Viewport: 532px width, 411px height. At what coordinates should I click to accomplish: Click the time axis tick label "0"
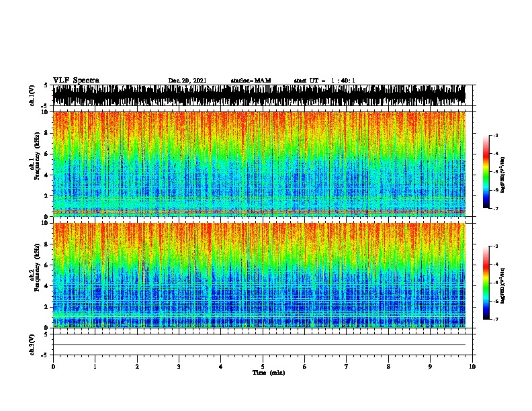click(x=53, y=367)
